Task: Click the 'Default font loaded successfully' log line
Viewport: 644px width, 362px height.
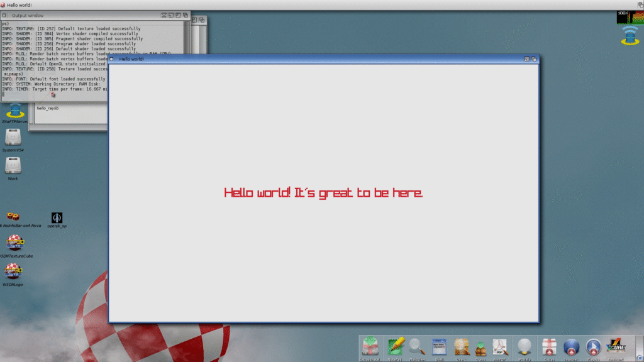Action: (x=53, y=79)
